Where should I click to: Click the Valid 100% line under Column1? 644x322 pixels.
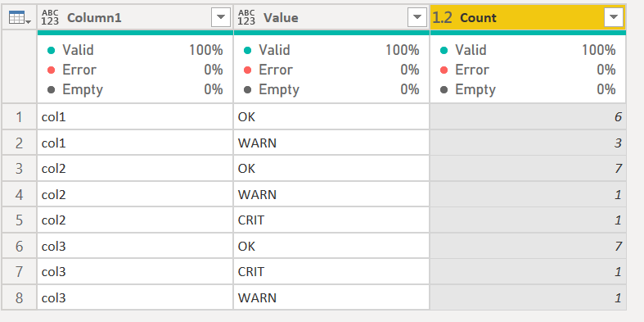pos(135,50)
